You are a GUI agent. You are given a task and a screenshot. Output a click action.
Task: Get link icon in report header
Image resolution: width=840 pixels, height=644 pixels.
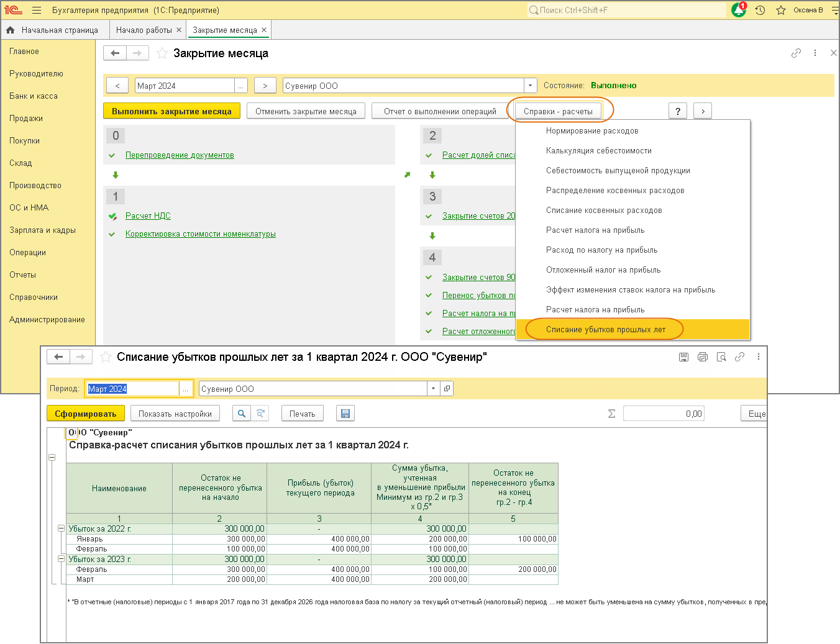(x=739, y=357)
